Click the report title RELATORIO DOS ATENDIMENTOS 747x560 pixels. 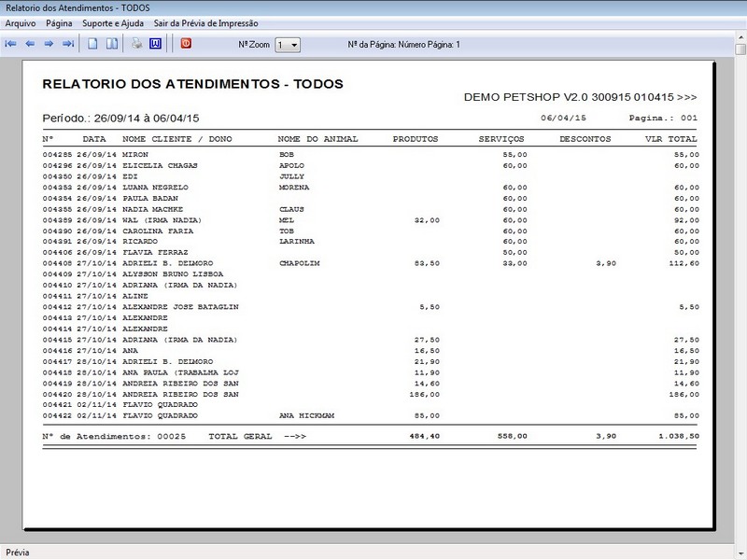tap(193, 84)
